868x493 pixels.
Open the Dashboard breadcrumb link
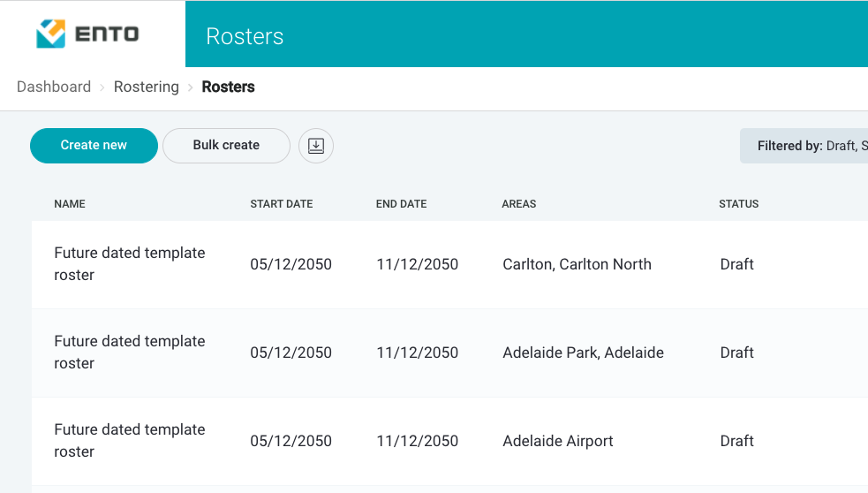tap(54, 87)
